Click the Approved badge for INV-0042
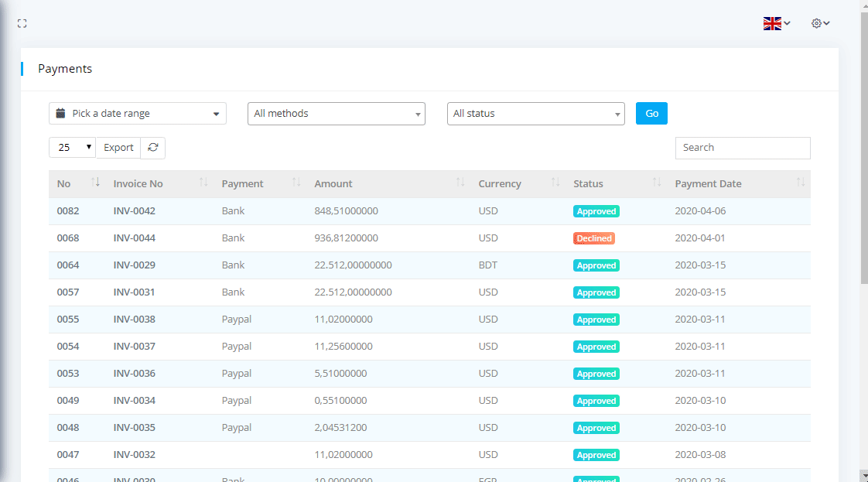868x482 pixels. [596, 211]
